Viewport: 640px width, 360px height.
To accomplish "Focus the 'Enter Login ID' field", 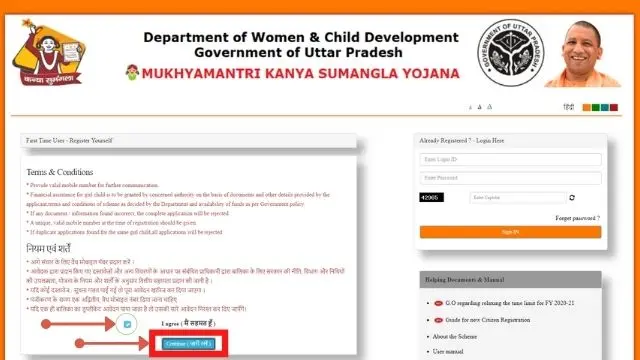I will point(510,160).
